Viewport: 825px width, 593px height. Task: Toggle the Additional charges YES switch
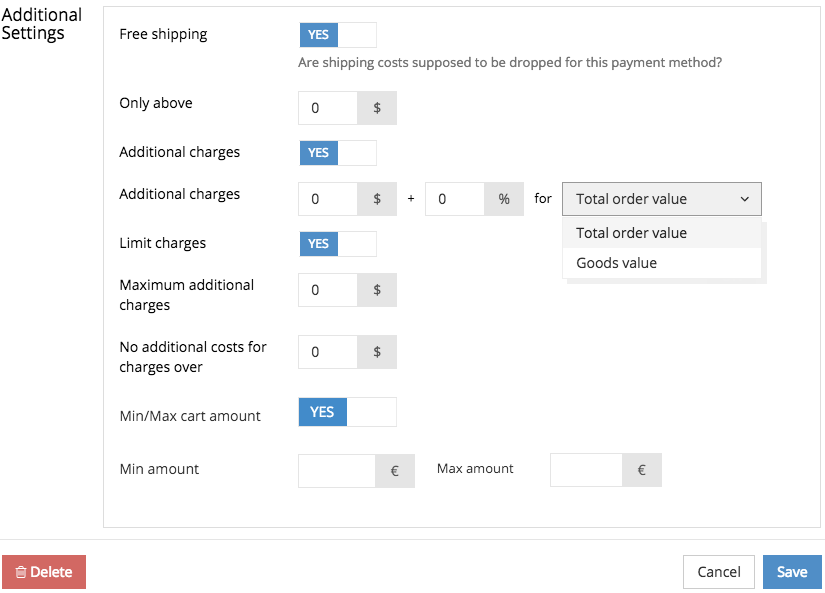pos(338,153)
